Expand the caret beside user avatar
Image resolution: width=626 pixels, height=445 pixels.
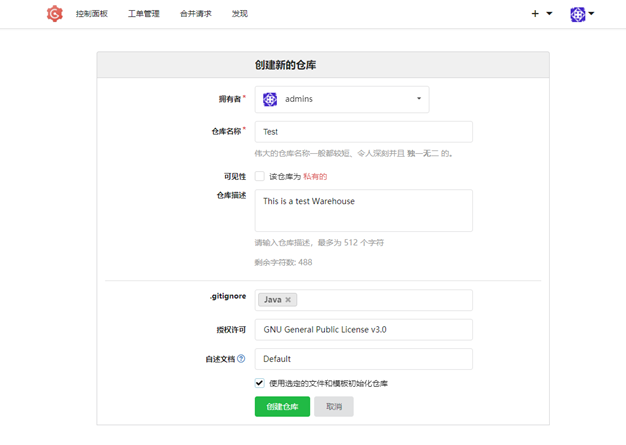591,14
